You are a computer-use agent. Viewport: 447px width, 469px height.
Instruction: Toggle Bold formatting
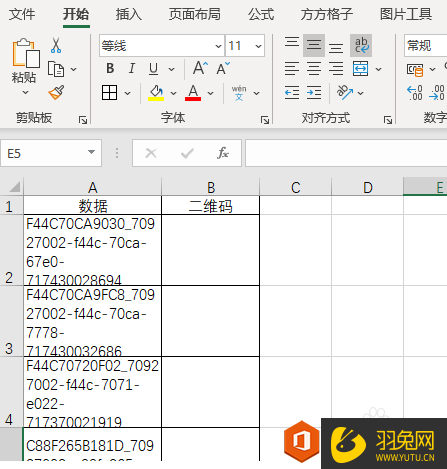point(110,69)
